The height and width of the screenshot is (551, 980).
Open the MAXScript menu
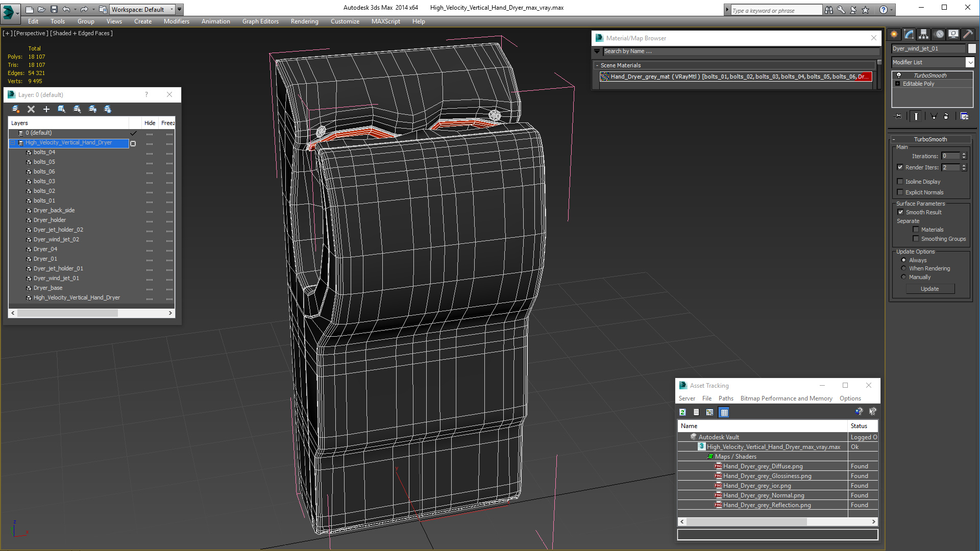tap(386, 21)
